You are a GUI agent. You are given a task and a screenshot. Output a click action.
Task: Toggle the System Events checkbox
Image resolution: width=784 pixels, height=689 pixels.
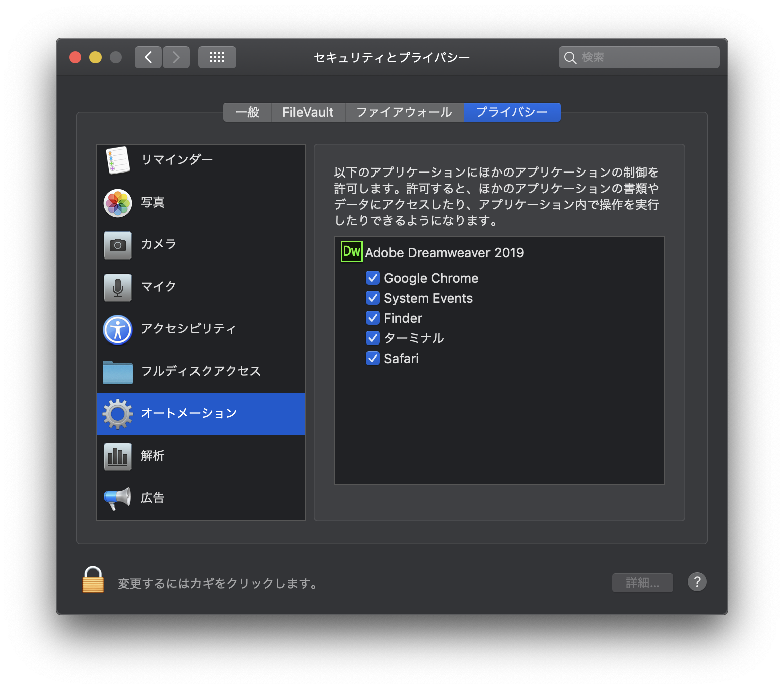pos(373,298)
